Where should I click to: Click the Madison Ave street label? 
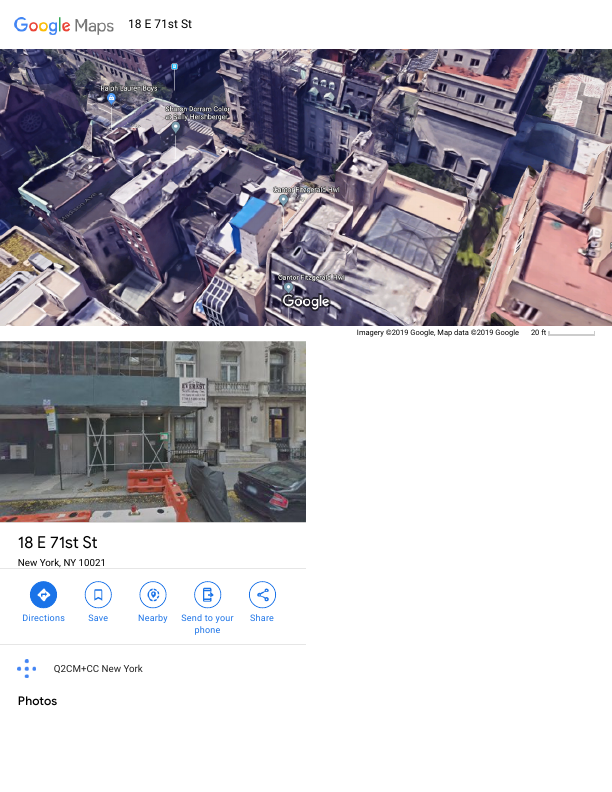click(x=79, y=206)
